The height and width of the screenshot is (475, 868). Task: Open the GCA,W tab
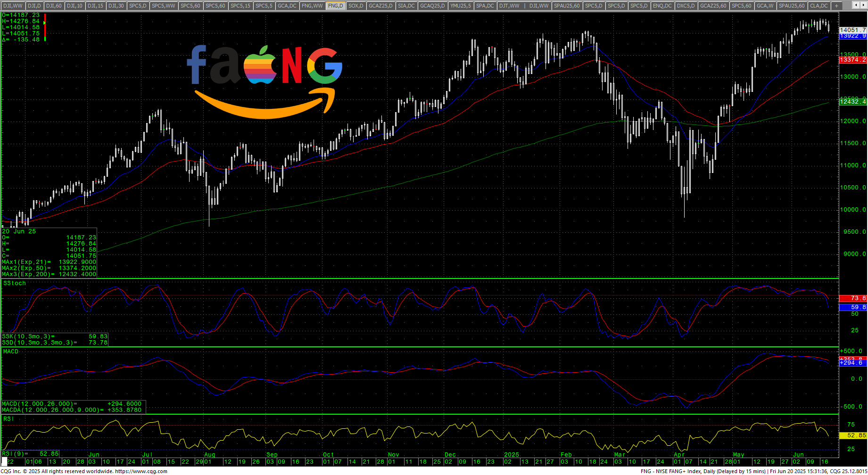pos(765,6)
